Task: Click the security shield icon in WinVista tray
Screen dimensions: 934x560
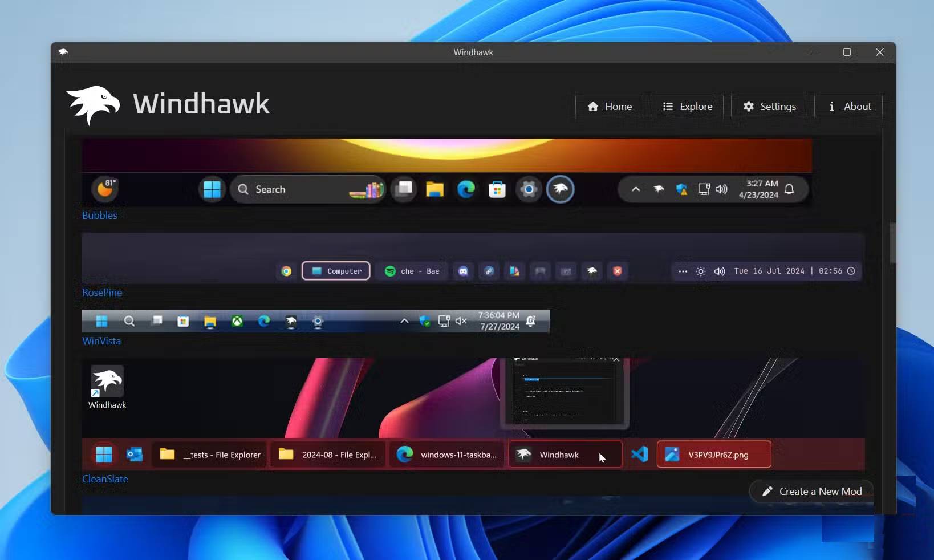Action: click(x=424, y=321)
